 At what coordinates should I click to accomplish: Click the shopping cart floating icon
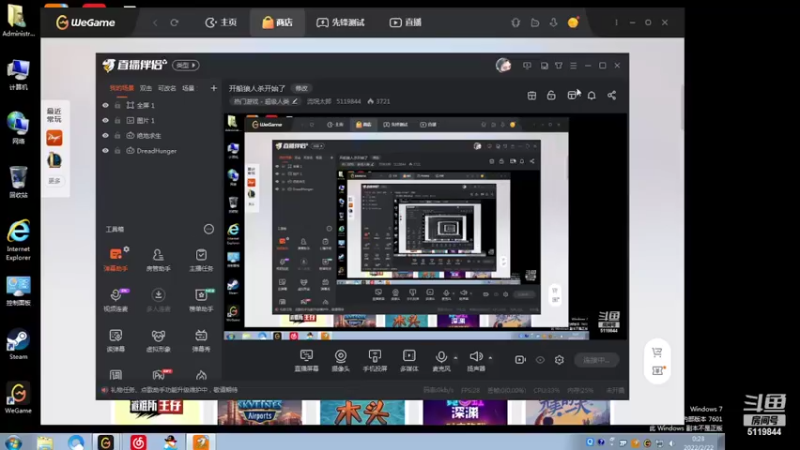pyautogui.click(x=657, y=352)
